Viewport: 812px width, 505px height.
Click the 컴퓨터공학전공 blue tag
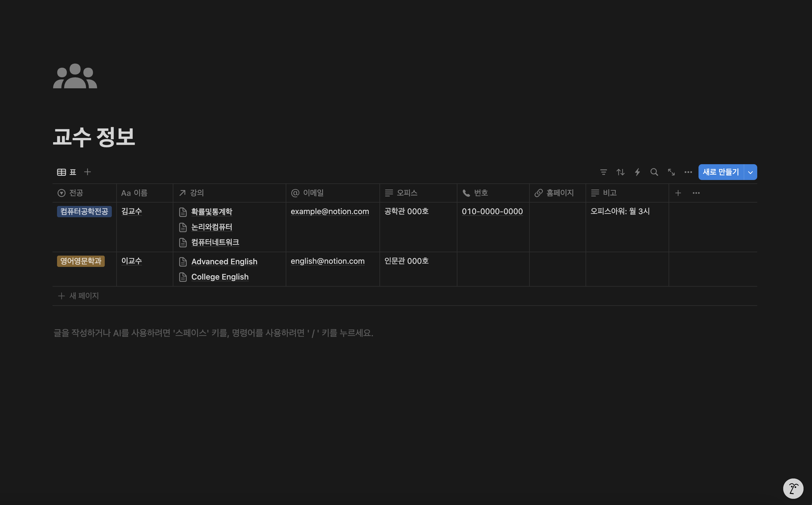pos(84,211)
